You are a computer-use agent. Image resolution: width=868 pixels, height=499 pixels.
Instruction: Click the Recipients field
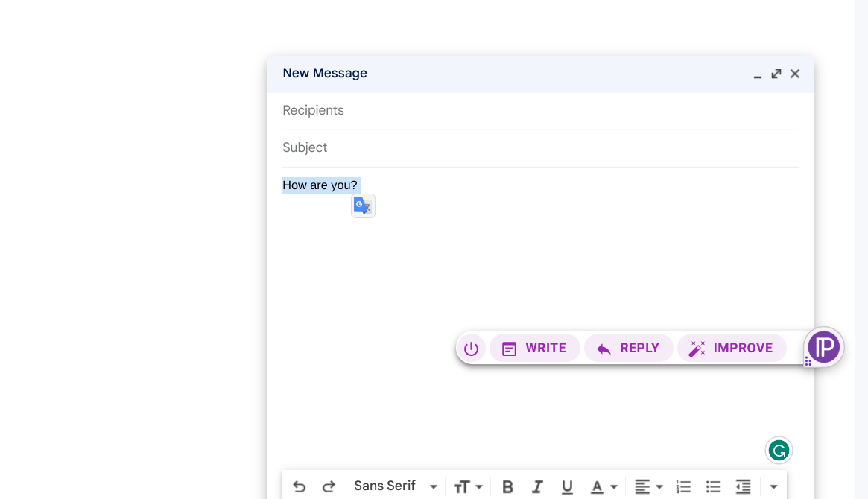[x=540, y=111]
